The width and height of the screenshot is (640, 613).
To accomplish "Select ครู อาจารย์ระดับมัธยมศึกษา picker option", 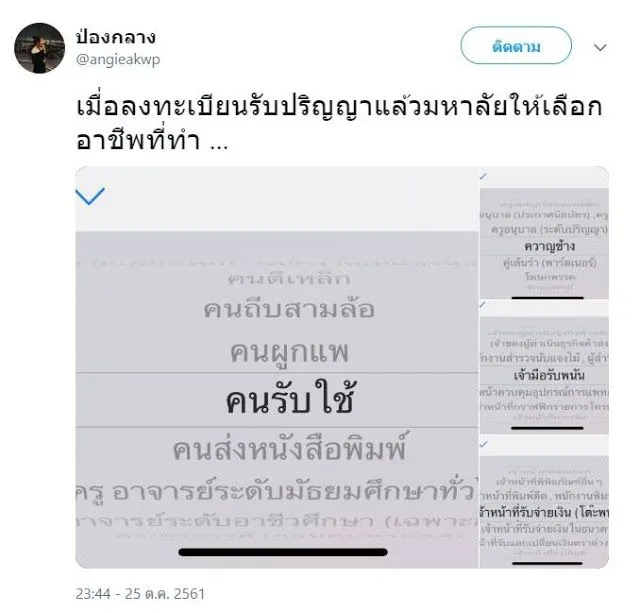I will pyautogui.click(x=277, y=491).
